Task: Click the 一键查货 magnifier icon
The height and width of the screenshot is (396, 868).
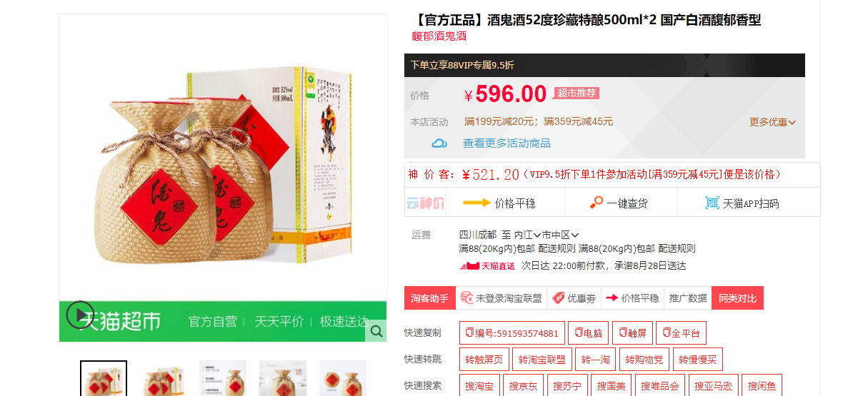Action: 597,203
